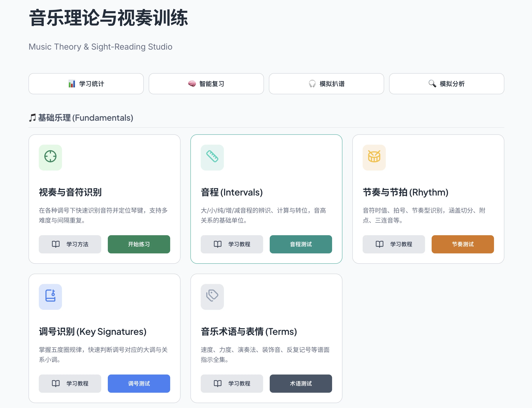Start the dark 术语测试 terms test

[301, 384]
